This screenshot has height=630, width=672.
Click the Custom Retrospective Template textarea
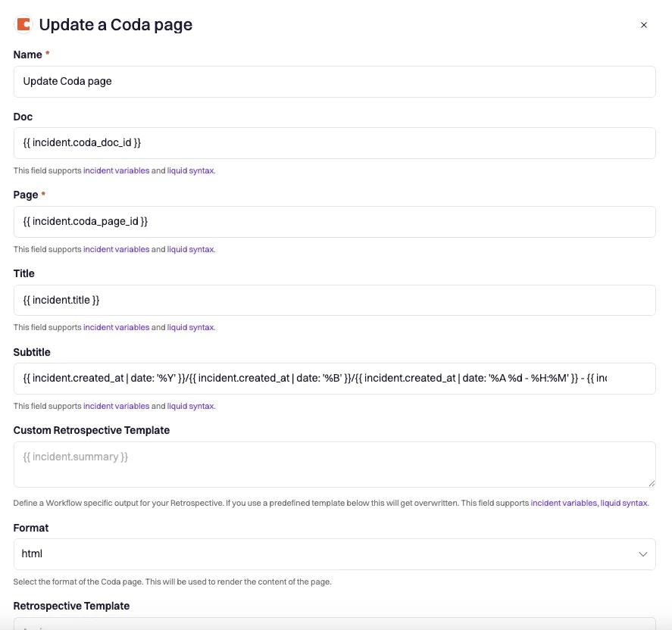334,465
